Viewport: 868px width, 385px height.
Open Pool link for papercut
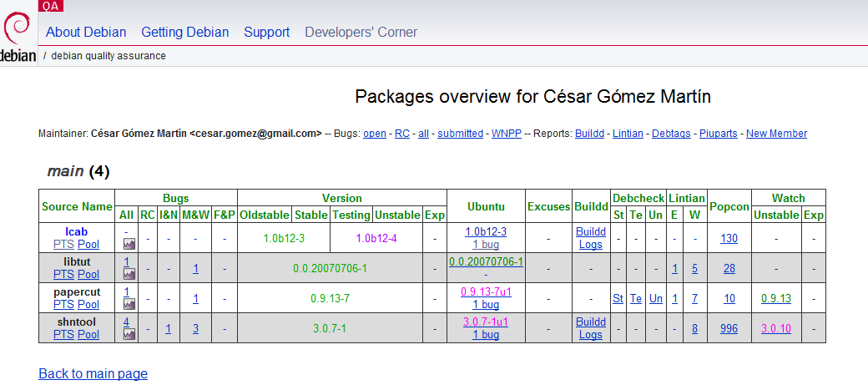coord(88,304)
